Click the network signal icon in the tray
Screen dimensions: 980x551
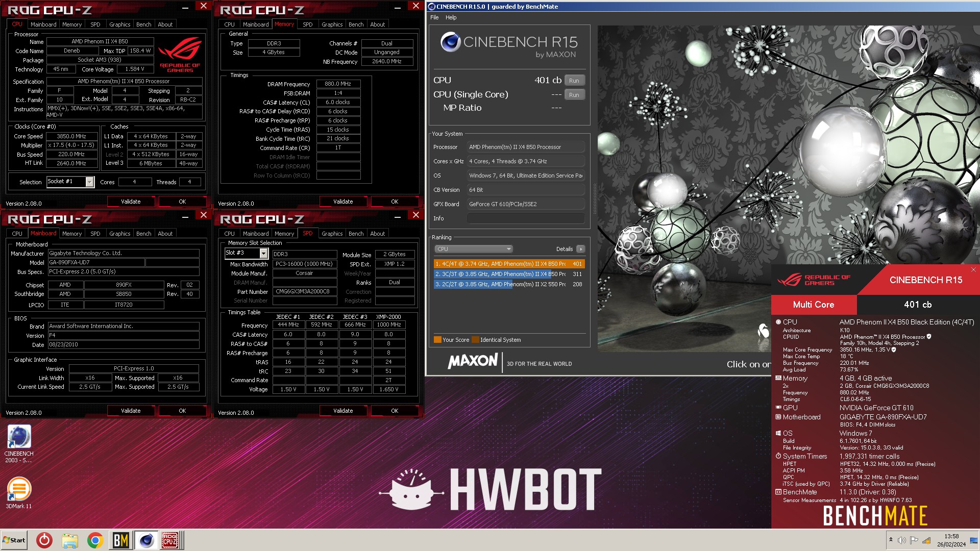pyautogui.click(x=926, y=540)
